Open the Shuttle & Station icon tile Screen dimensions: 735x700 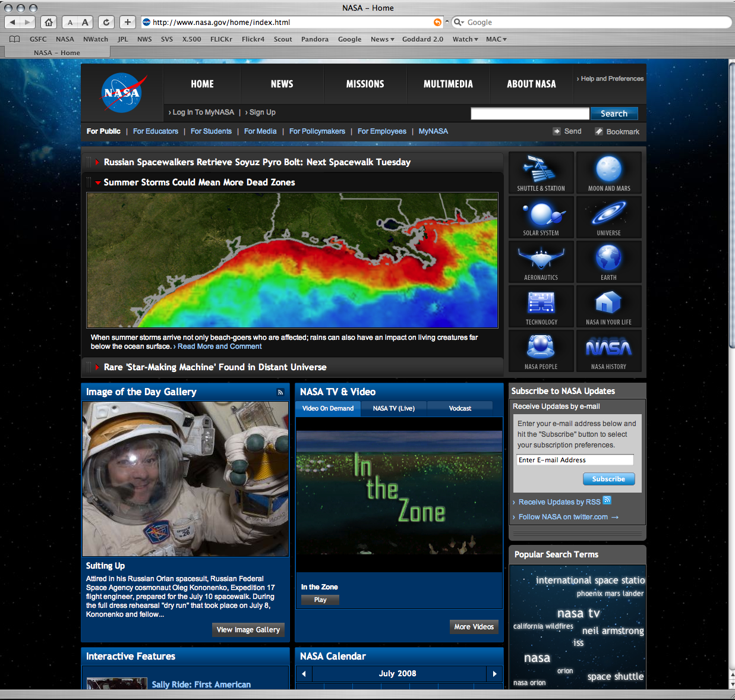[541, 172]
